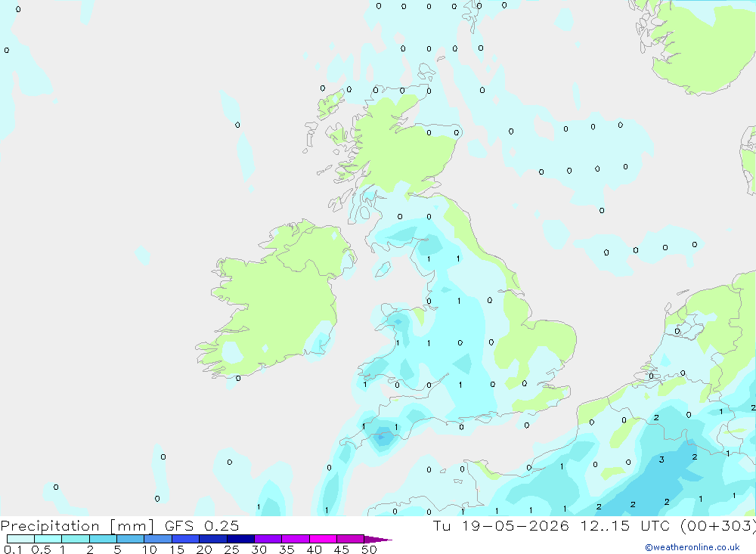Click the '50' legend scale label

point(370,549)
